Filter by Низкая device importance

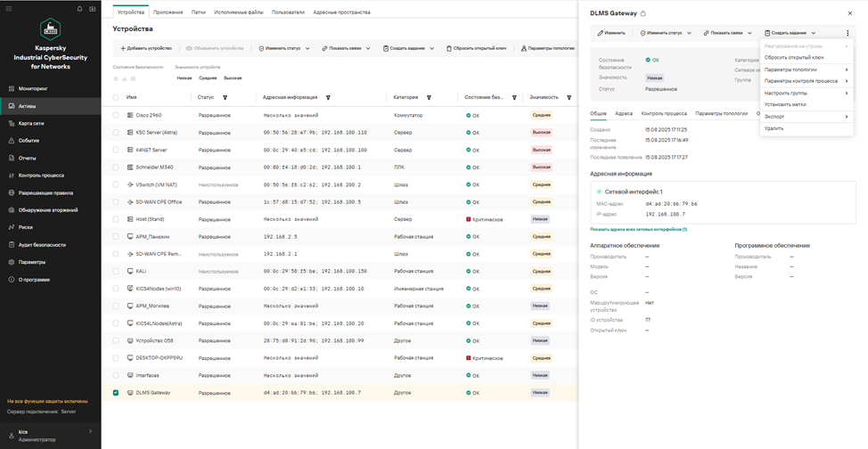(184, 78)
